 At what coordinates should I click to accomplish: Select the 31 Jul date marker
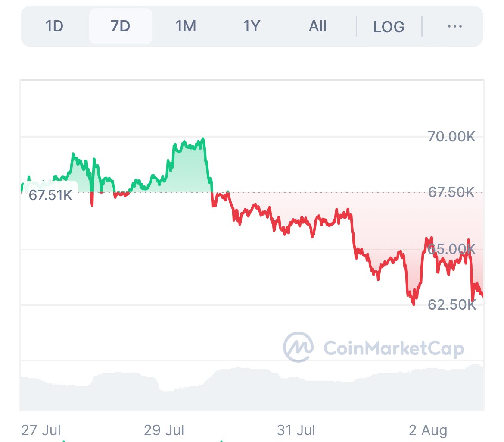[296, 430]
